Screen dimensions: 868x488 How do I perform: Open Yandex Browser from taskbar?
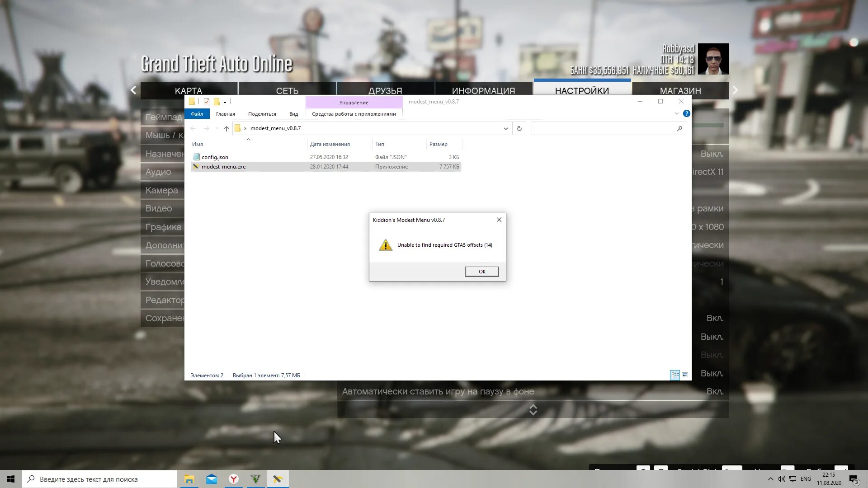coord(233,479)
